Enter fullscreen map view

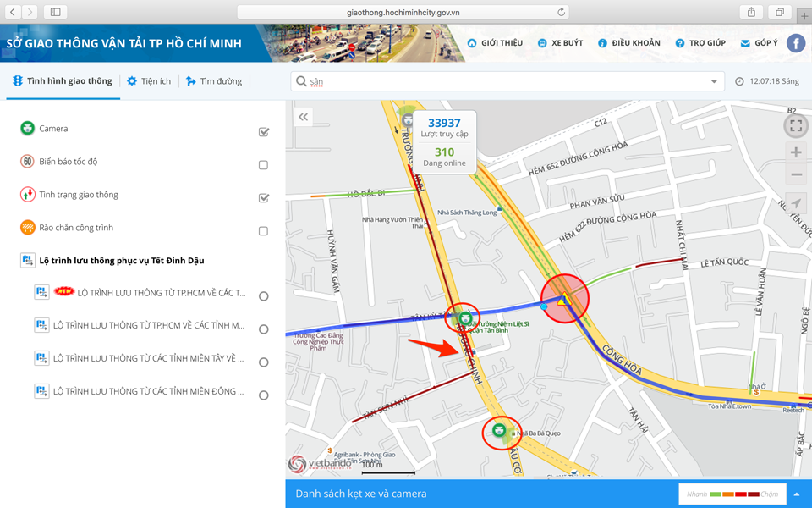[796, 125]
